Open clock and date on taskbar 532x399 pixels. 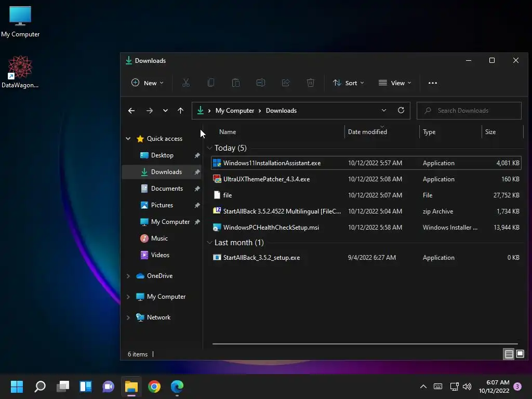click(x=494, y=387)
